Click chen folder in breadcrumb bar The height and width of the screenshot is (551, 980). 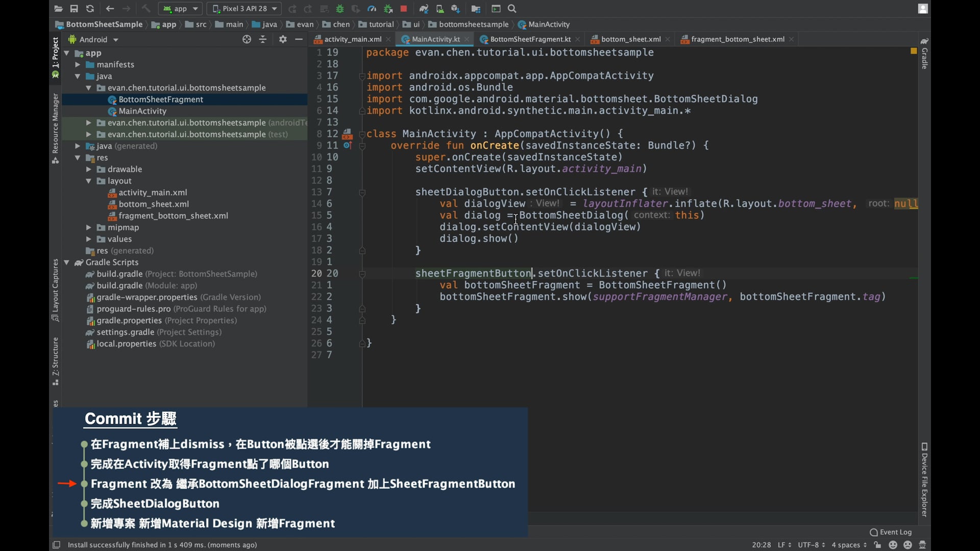tap(336, 24)
